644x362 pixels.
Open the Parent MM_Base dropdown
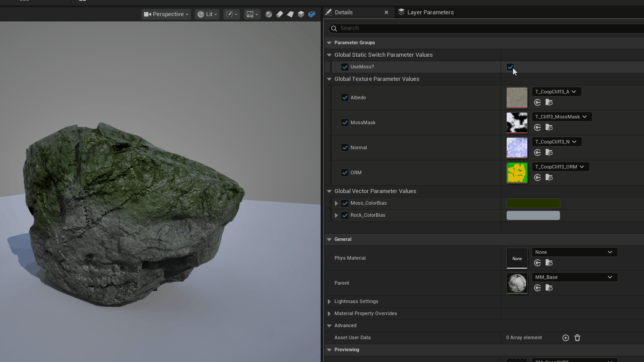[x=574, y=277]
